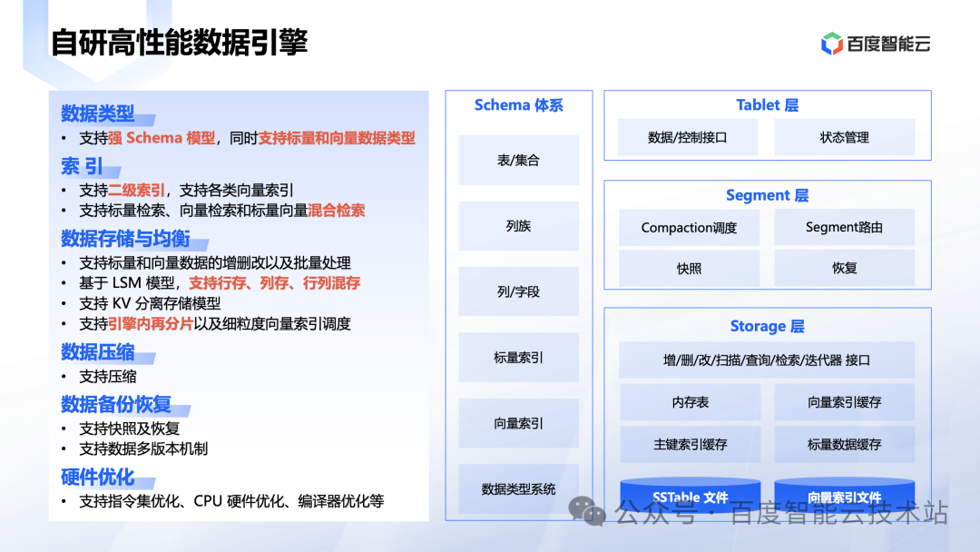Click the red text 支持行存、列存、行列混存
980x552 pixels.
tap(274, 283)
